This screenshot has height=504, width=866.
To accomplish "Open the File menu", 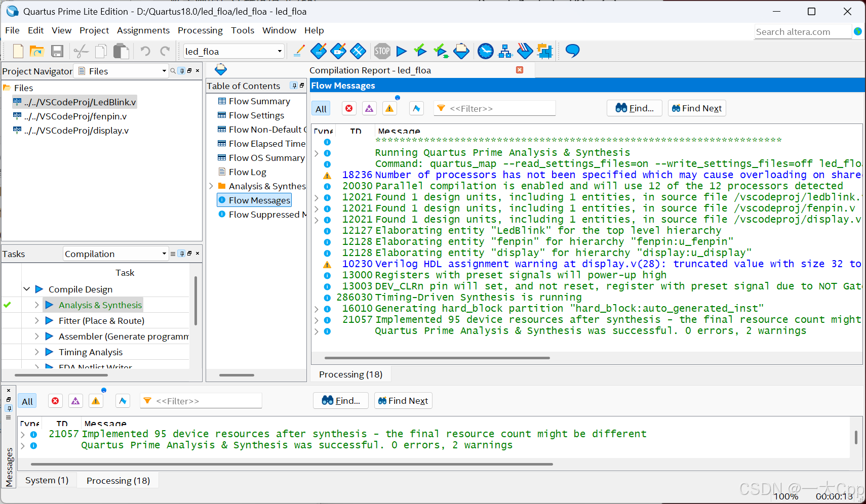I will [12, 30].
